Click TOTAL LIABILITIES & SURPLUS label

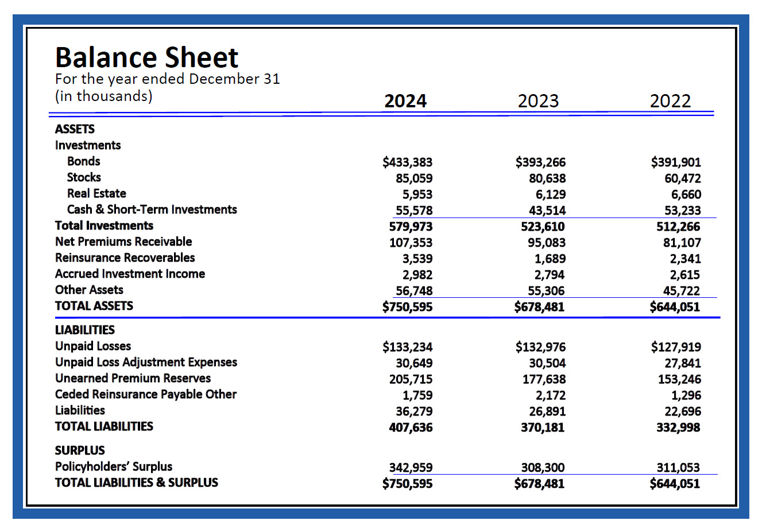tap(137, 483)
